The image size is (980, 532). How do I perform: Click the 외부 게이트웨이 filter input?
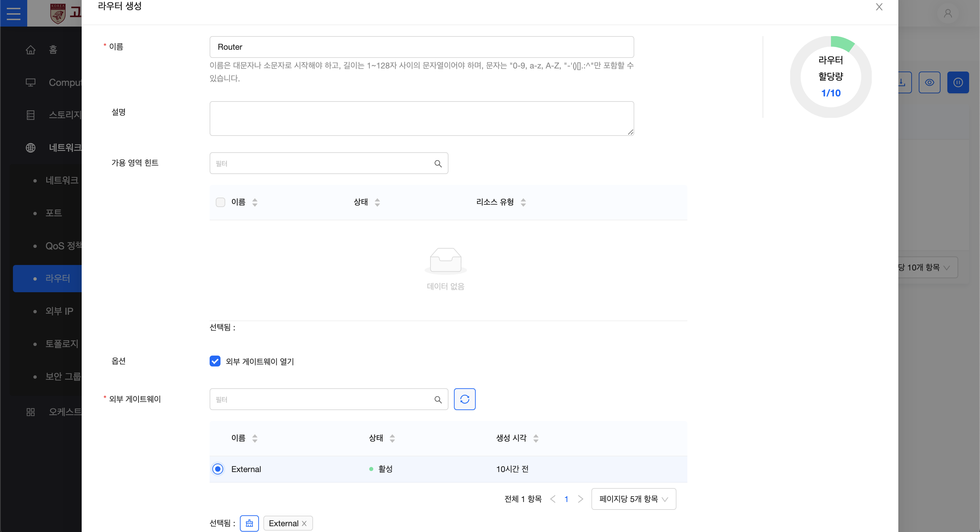tap(329, 399)
